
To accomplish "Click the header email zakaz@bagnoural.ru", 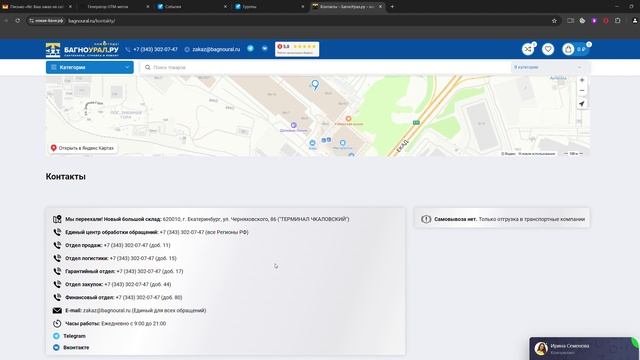I will tap(216, 49).
